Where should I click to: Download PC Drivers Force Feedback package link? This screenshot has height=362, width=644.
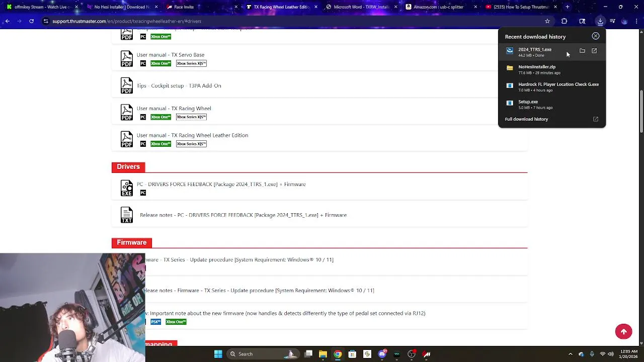(x=221, y=184)
